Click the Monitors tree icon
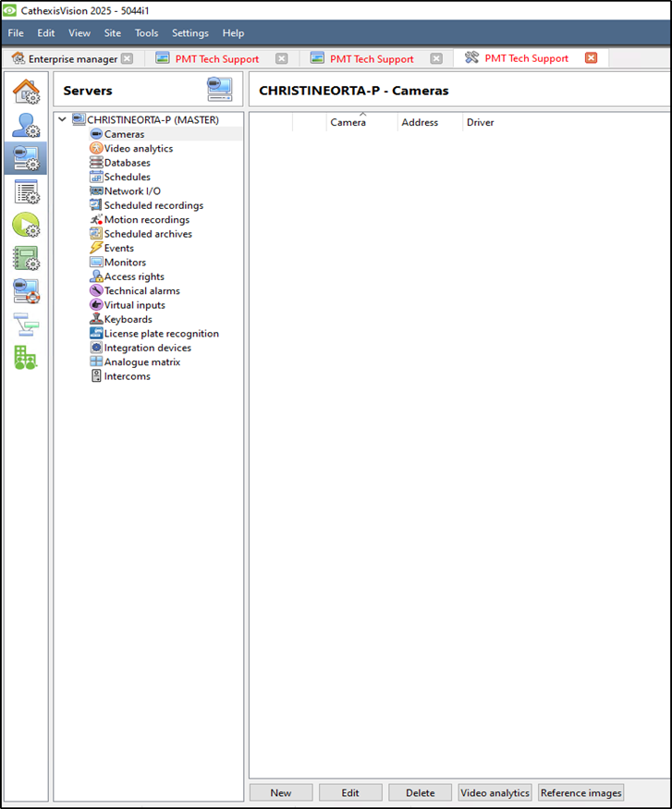The image size is (672, 809). pyautogui.click(x=96, y=262)
